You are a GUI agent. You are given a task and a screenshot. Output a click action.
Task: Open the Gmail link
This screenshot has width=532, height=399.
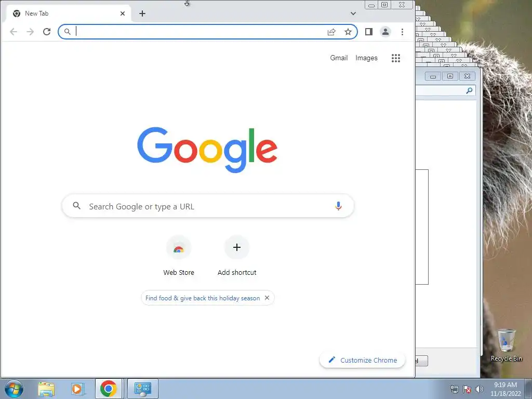339,58
